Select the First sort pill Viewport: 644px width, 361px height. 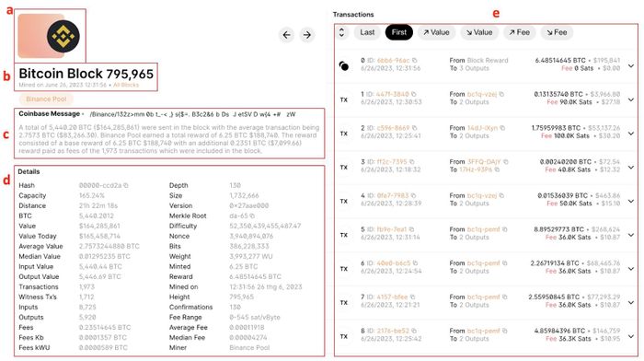tap(399, 32)
